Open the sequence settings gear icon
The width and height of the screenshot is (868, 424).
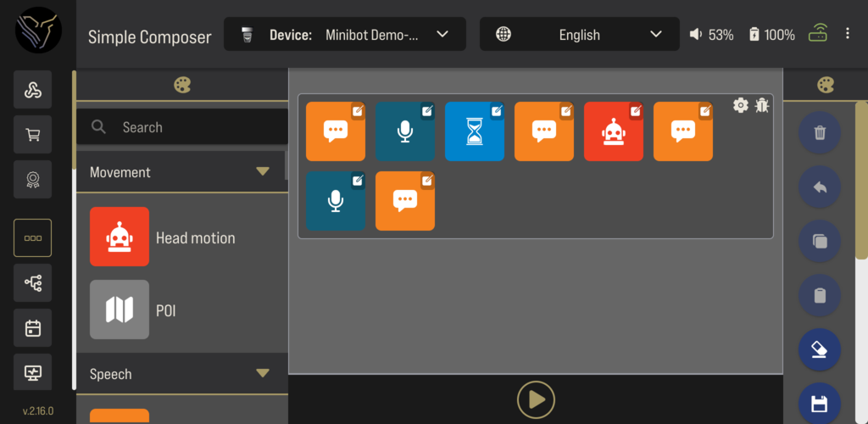pos(741,105)
